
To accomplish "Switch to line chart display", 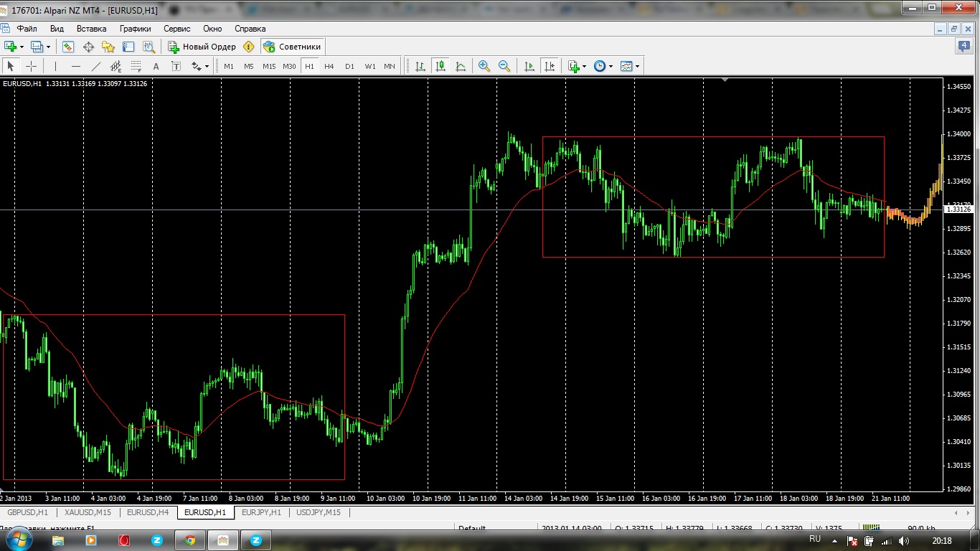I will [x=461, y=66].
